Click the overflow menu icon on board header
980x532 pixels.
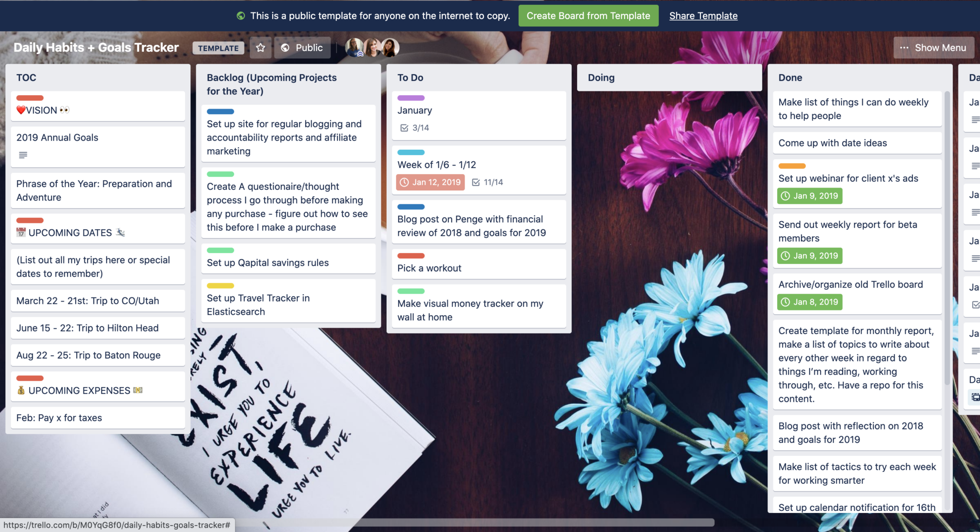coord(904,46)
